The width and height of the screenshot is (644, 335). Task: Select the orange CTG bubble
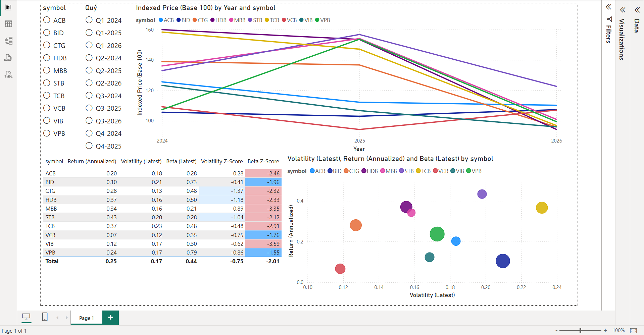click(x=356, y=225)
